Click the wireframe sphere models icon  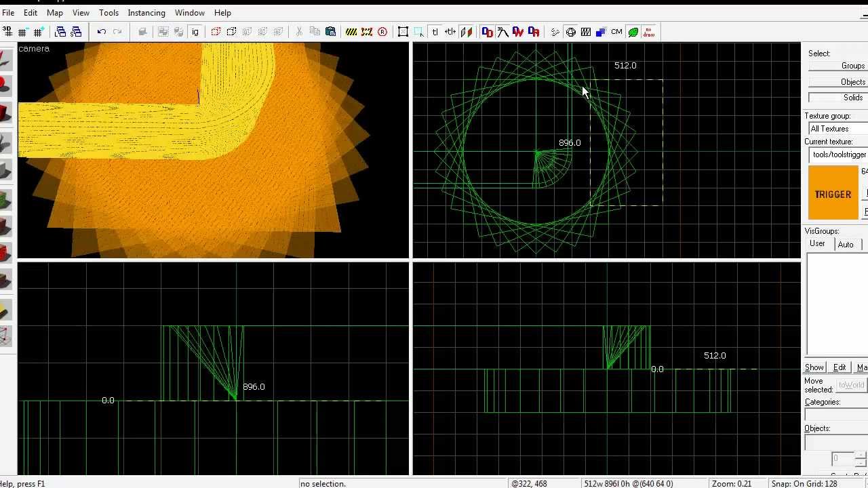570,32
